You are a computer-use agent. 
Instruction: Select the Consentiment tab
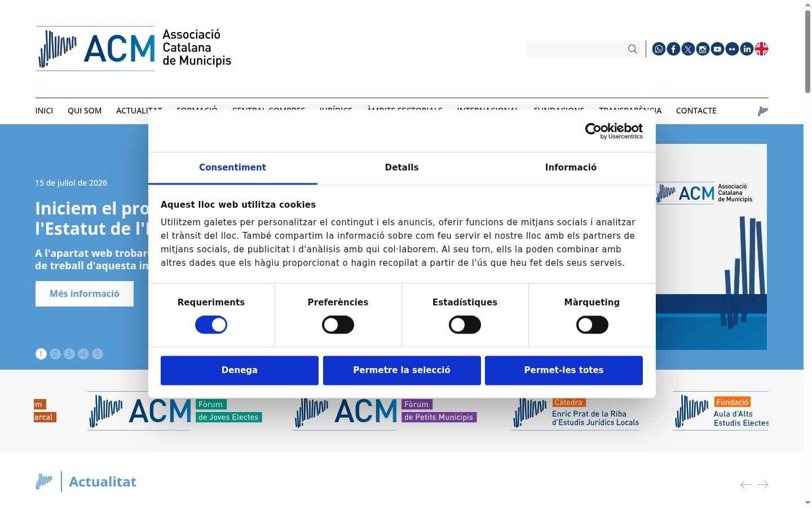point(232,168)
